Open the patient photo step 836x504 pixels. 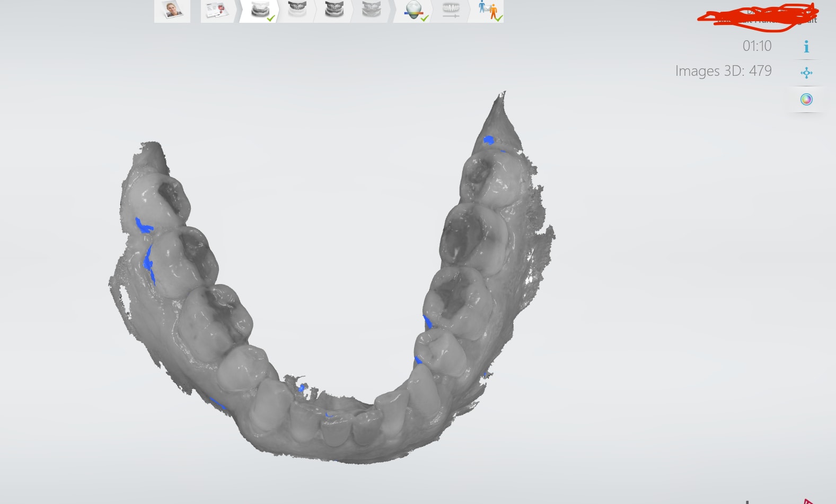172,10
